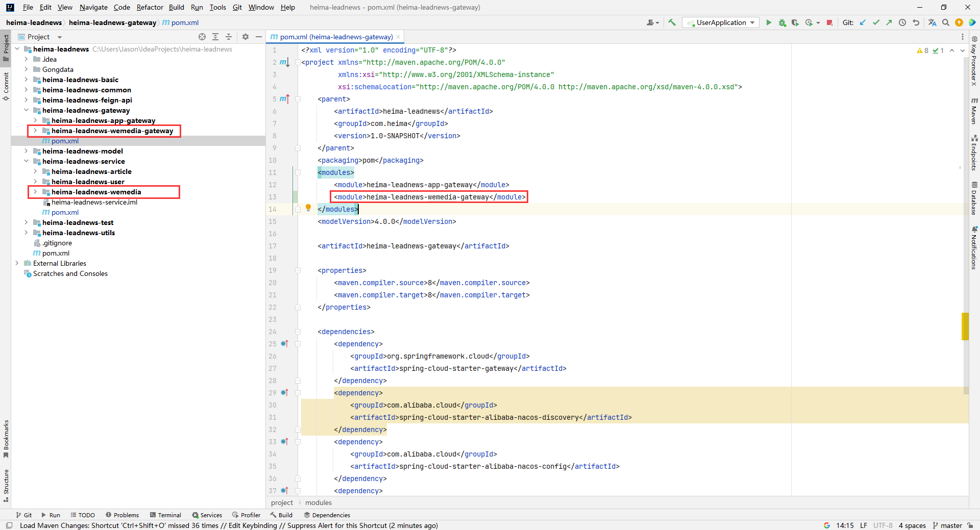
Task: Open the Refactor menu
Action: tap(150, 7)
